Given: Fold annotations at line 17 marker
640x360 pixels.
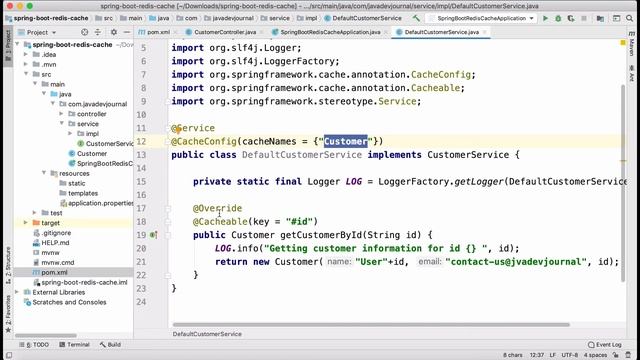Looking at the screenshot, I should (168, 209).
